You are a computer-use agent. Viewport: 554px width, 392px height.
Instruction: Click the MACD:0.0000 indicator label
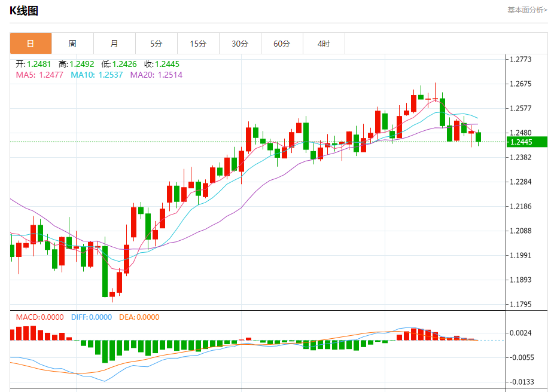tap(40, 317)
